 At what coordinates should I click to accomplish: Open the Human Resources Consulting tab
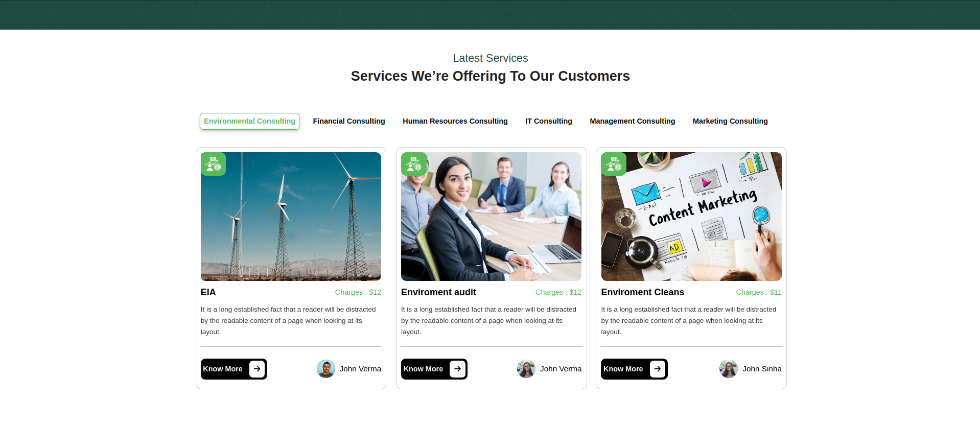(455, 121)
